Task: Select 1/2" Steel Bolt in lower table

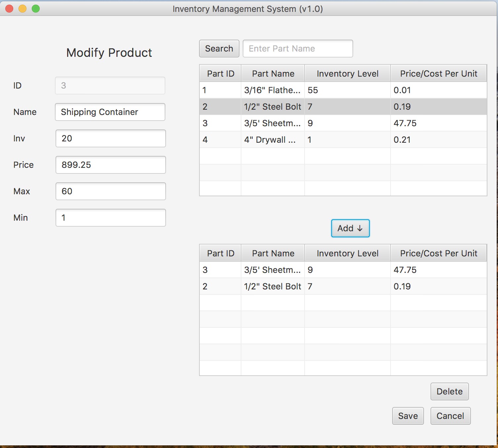Action: [x=343, y=286]
